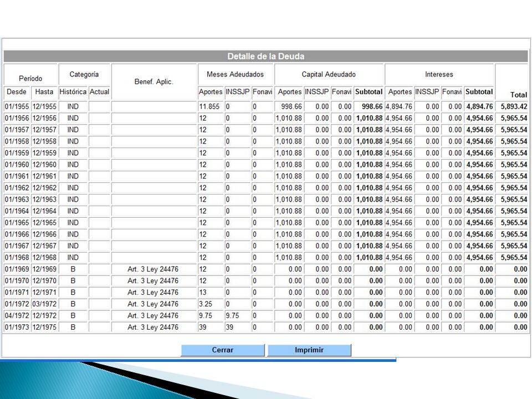Select the Desde cell 01/1962
This screenshot has width=532, height=399.
click(x=17, y=188)
